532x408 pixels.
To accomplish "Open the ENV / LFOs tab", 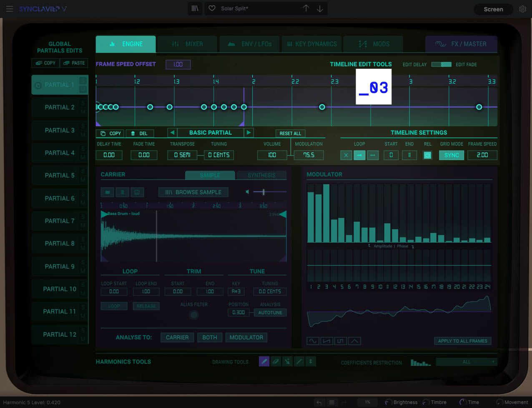I will [249, 44].
